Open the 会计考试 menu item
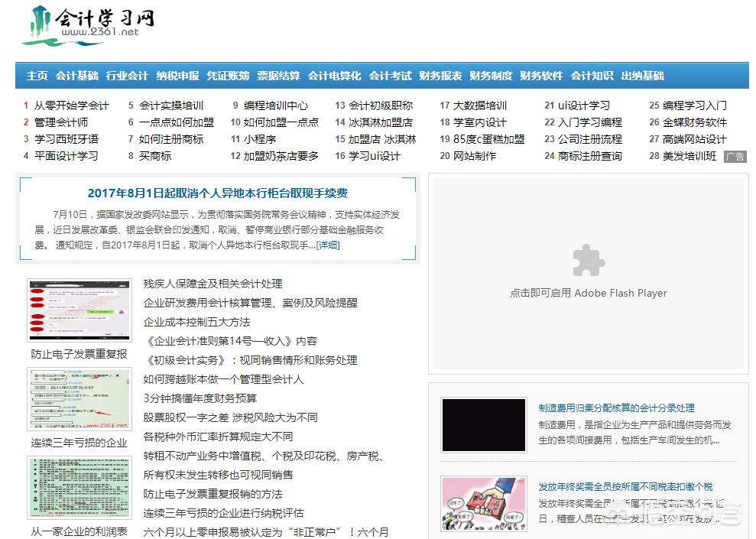756x539 pixels. point(391,76)
